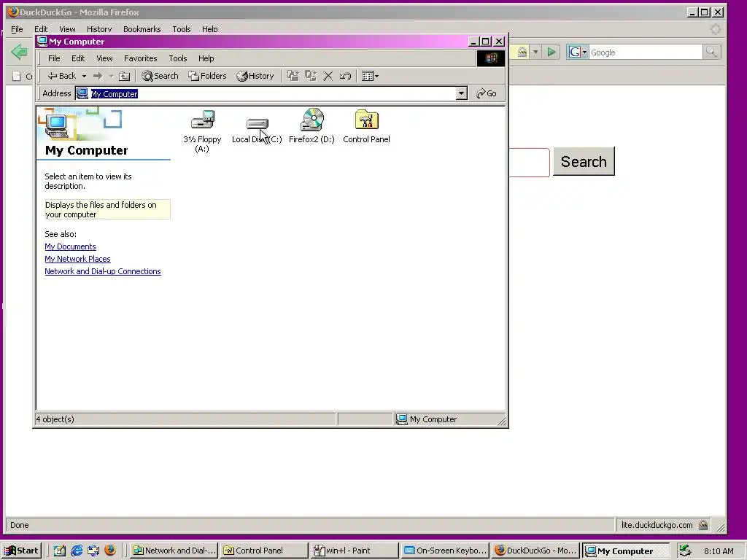Open the View menu in My Computer
The width and height of the screenshot is (747, 560).
[x=104, y=58]
